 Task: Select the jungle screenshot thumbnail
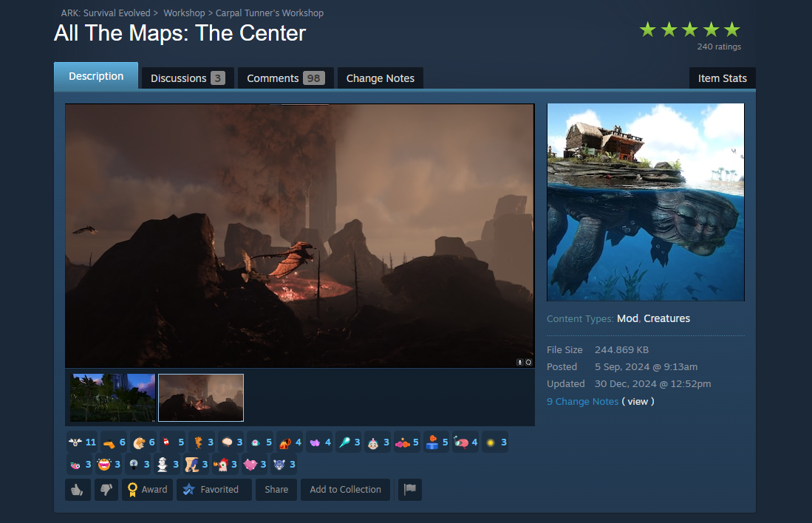click(112, 397)
